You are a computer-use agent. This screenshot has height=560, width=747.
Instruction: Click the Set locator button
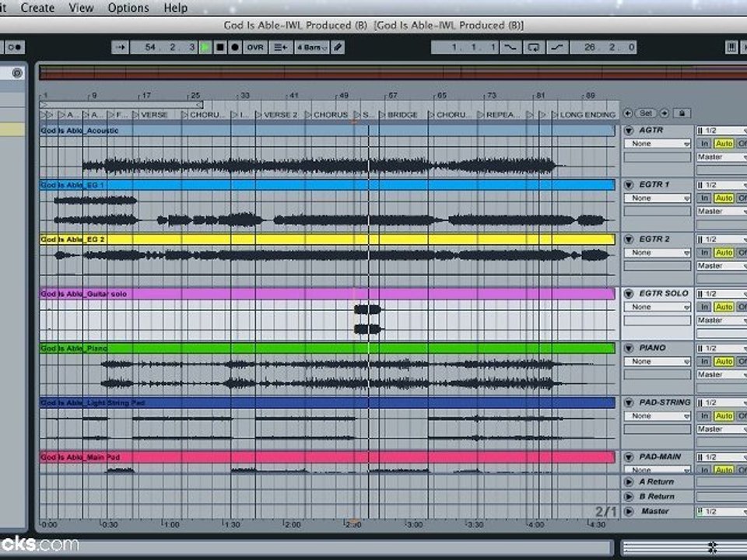click(646, 114)
